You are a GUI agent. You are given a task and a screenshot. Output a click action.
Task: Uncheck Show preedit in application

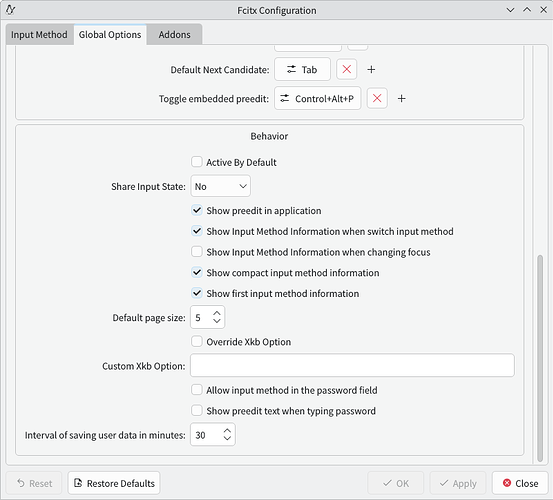[196, 211]
